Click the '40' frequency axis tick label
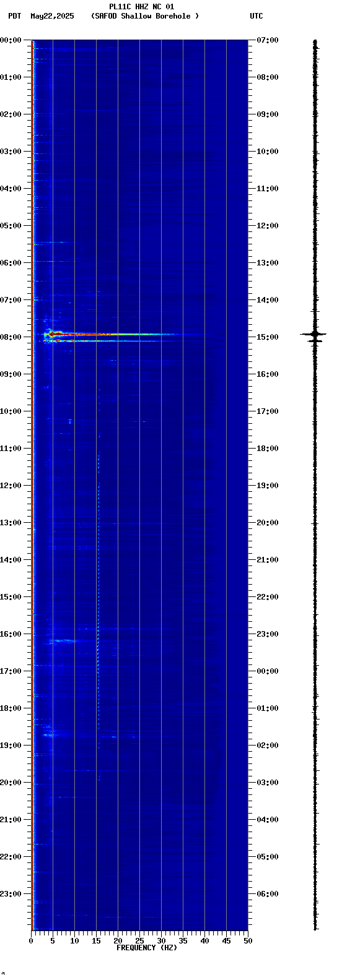The height and width of the screenshot is (980, 342). tap(204, 941)
